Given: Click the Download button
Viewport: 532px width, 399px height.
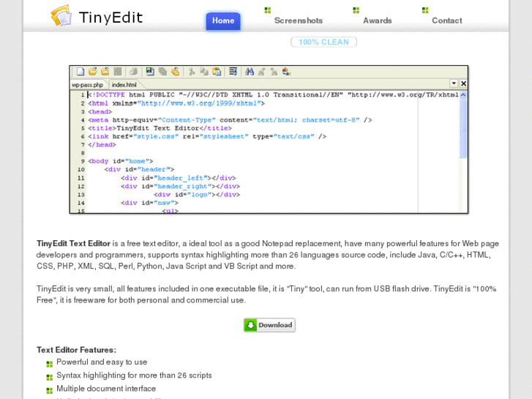Looking at the screenshot, I should [x=269, y=325].
